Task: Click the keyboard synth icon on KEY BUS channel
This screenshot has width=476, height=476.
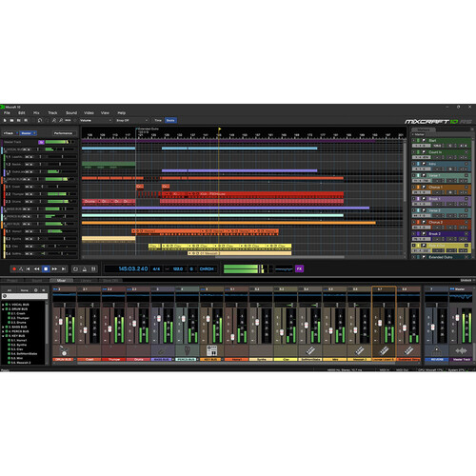Action: 211,350
